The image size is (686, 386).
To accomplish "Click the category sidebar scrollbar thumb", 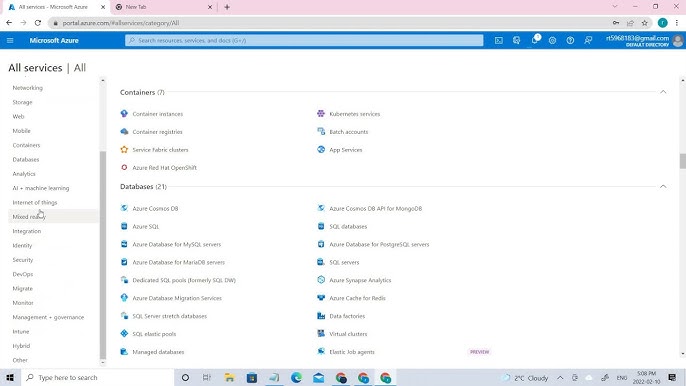I will 103,254.
